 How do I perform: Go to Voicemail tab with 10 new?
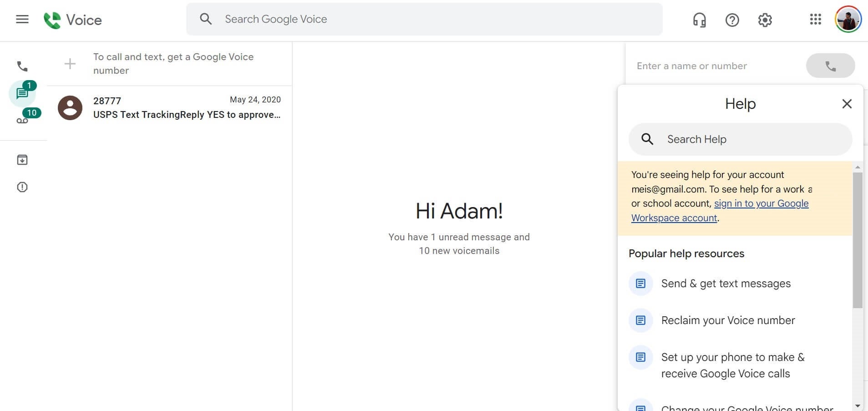[x=22, y=120]
